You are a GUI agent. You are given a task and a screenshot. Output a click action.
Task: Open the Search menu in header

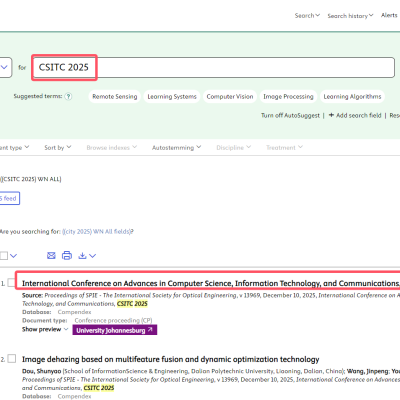point(307,15)
